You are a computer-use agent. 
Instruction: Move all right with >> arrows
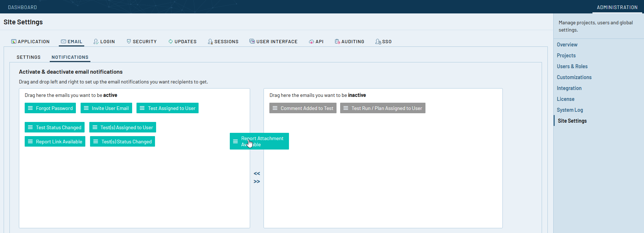point(257,181)
